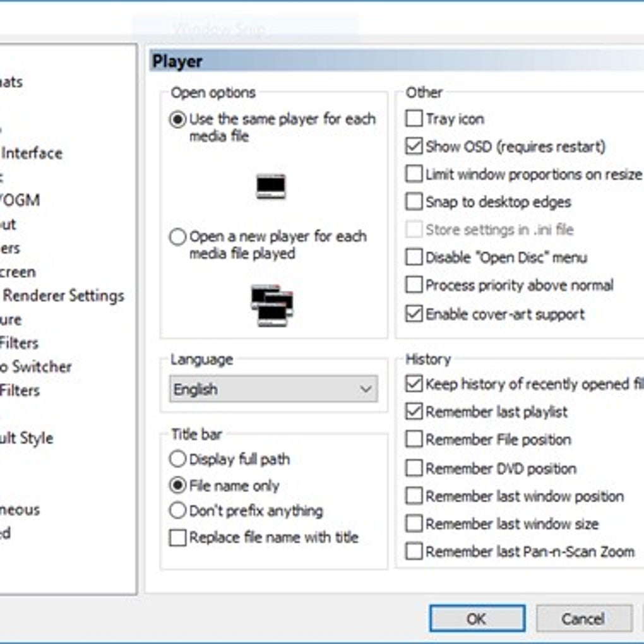Open Renderer Settings in the sidebar tree
This screenshot has height=644, width=644.
63,295
